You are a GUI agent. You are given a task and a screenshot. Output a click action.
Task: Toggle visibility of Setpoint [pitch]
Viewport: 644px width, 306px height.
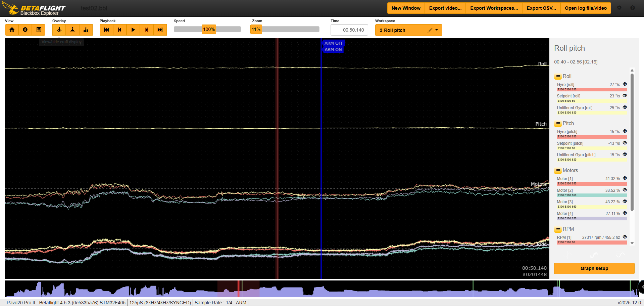(625, 143)
